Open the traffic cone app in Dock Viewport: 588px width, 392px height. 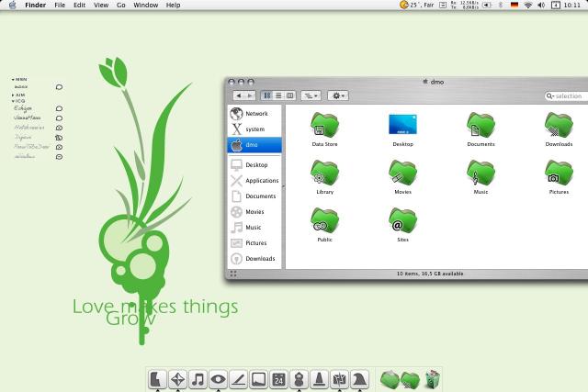point(319,379)
